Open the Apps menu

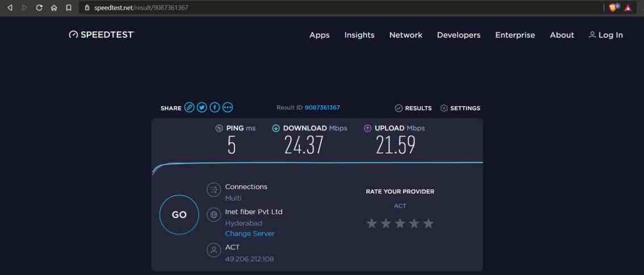[x=320, y=35]
